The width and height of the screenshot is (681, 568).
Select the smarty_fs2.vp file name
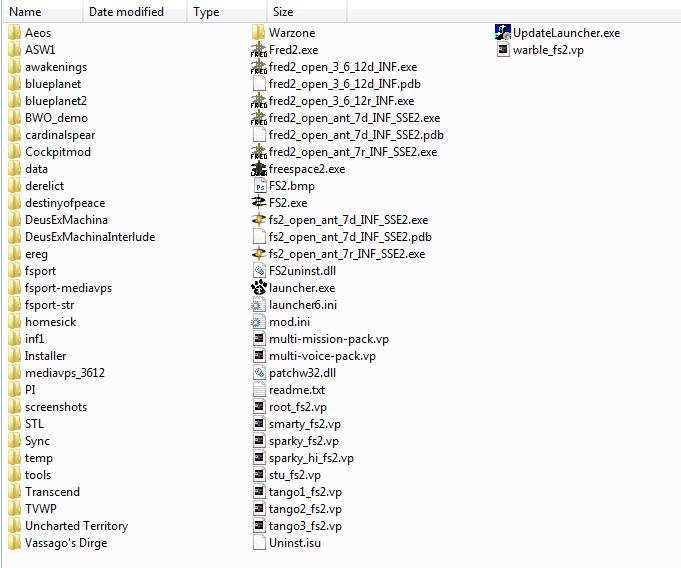[305, 424]
